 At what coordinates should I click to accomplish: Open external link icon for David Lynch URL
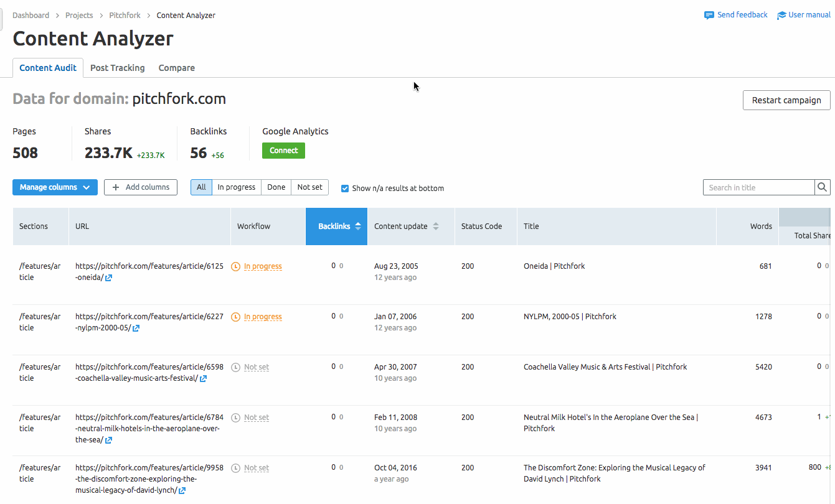182,491
